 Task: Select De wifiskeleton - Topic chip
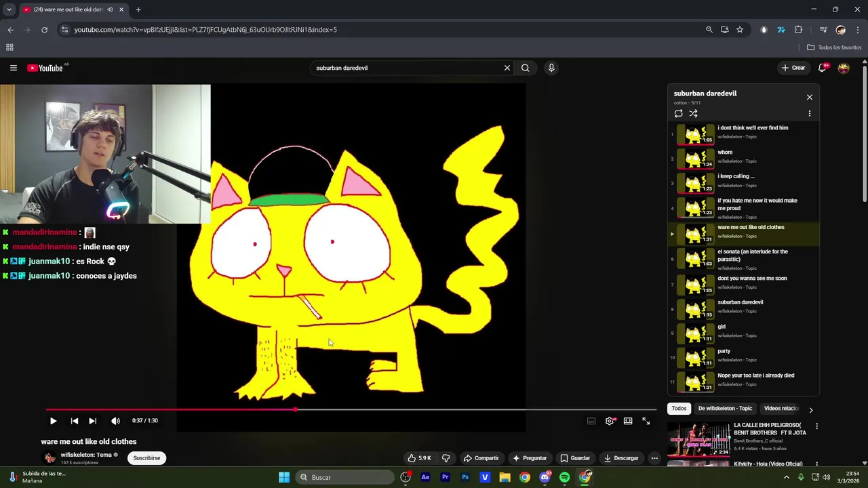pyautogui.click(x=725, y=409)
